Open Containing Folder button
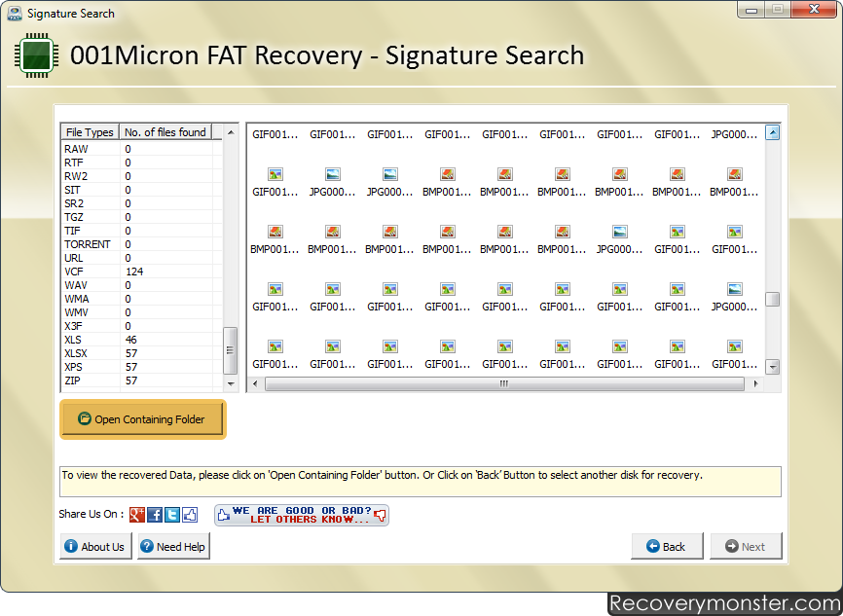Image resolution: width=843 pixels, height=616 pixels. point(143,419)
